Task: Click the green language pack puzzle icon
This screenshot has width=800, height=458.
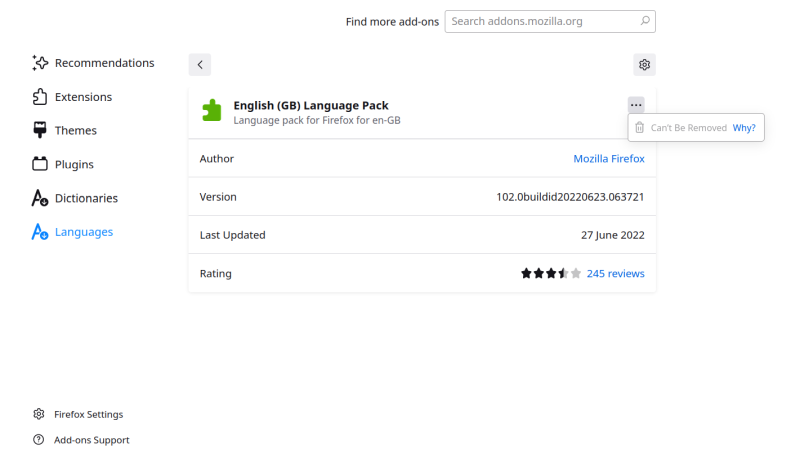Action: pyautogui.click(x=212, y=110)
